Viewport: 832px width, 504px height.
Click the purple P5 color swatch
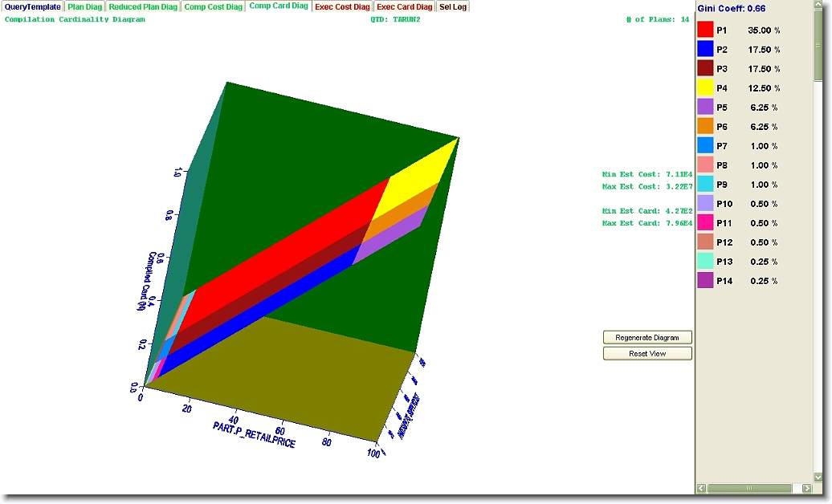[705, 108]
